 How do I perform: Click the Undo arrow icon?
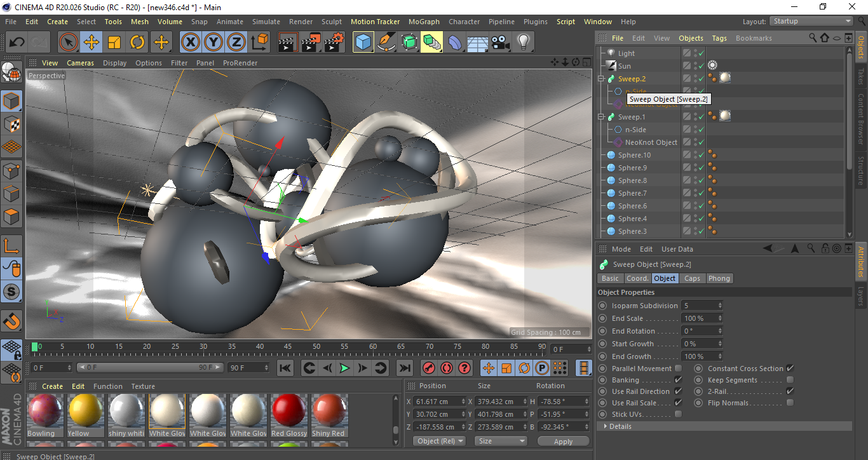17,43
